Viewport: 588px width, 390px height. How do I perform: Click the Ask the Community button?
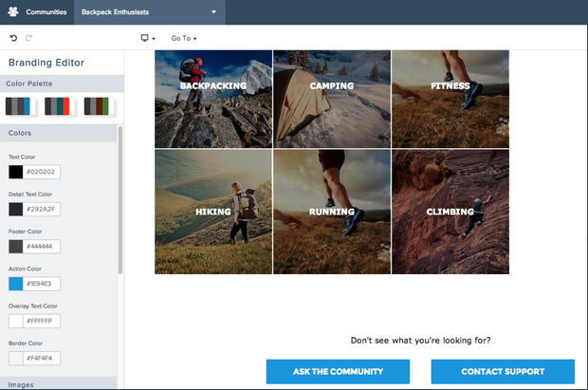(338, 372)
